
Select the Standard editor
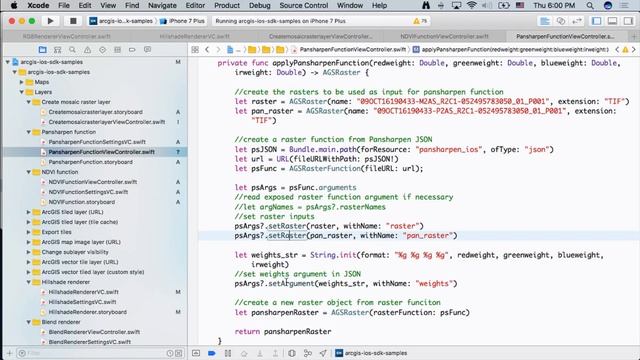[544, 21]
